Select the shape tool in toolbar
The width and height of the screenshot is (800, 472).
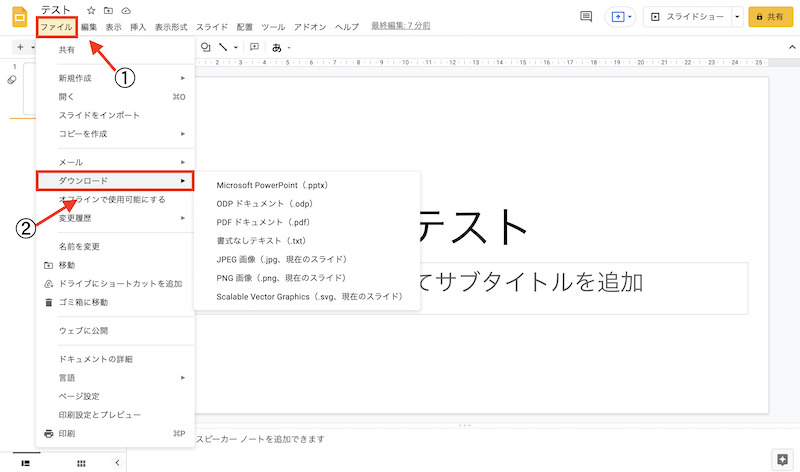[206, 47]
